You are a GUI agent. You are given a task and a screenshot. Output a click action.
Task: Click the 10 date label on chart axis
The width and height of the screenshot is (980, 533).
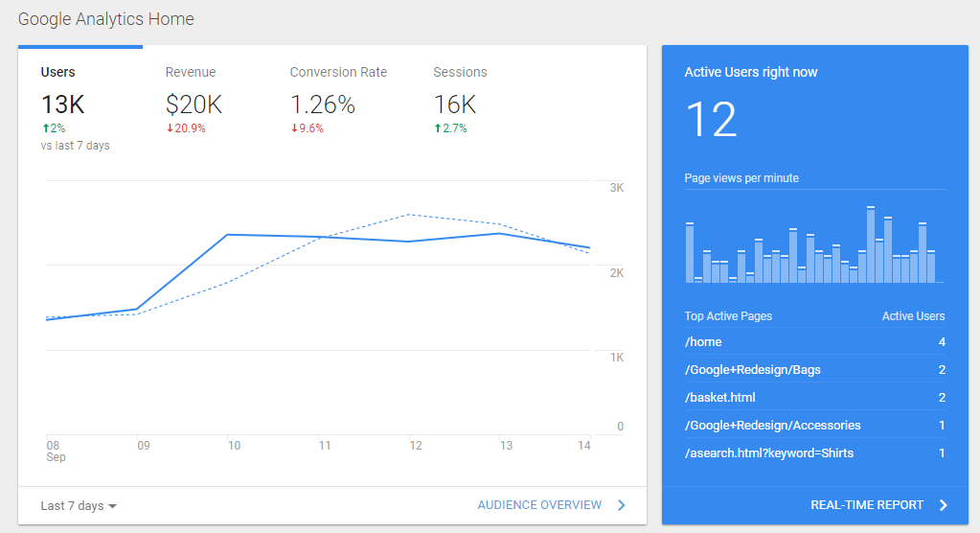pos(234,446)
